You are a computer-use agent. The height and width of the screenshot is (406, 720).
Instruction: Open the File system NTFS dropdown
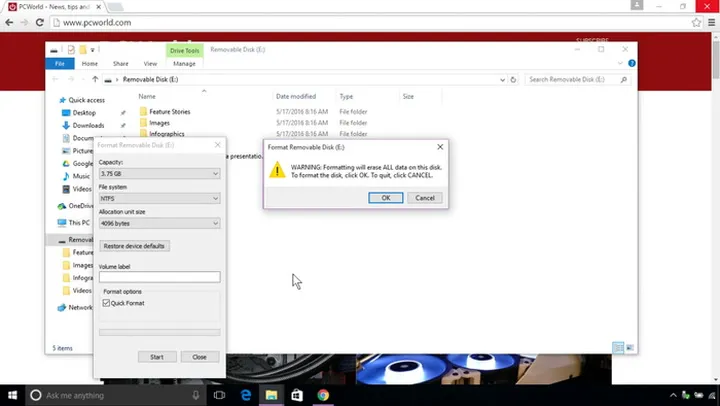[x=159, y=198]
